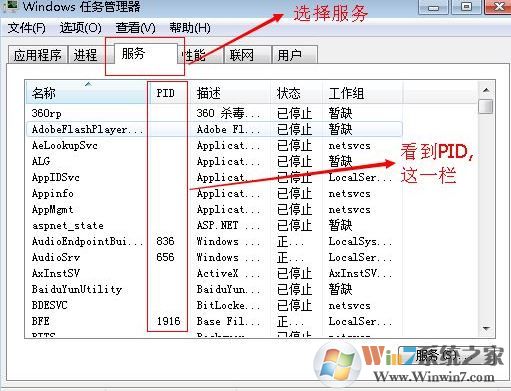This screenshot has width=511, height=391.
Task: Maximize the Task Manager window
Action: click(467, 7)
